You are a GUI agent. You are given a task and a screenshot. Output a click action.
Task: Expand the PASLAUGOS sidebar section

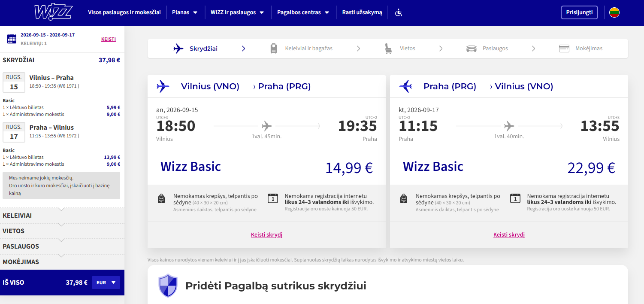[x=62, y=246]
